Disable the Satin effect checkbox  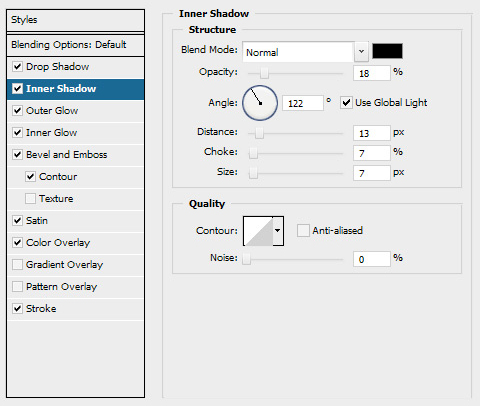17,221
